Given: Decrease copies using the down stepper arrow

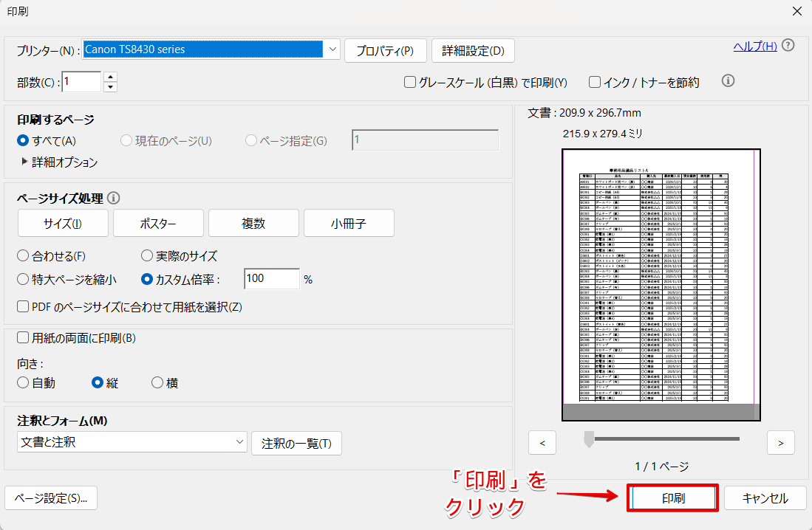Looking at the screenshot, I should click(109, 86).
